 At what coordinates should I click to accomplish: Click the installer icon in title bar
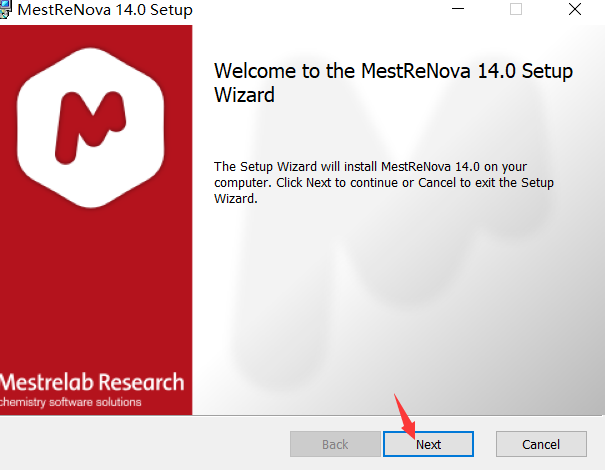point(5,10)
